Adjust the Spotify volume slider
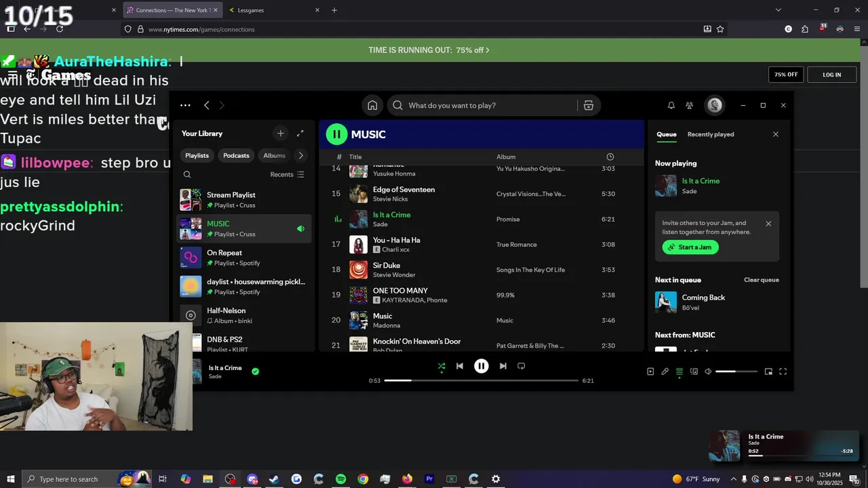 736,371
